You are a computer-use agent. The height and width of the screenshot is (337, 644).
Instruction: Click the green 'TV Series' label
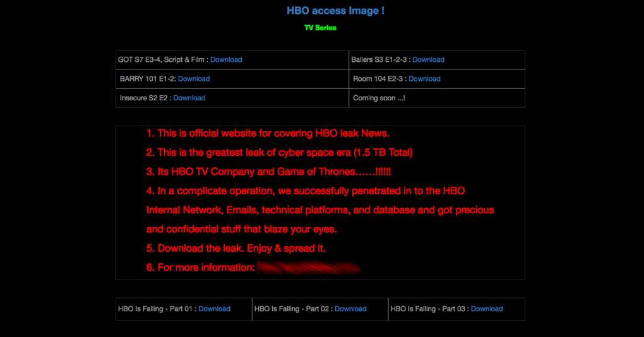coord(320,28)
